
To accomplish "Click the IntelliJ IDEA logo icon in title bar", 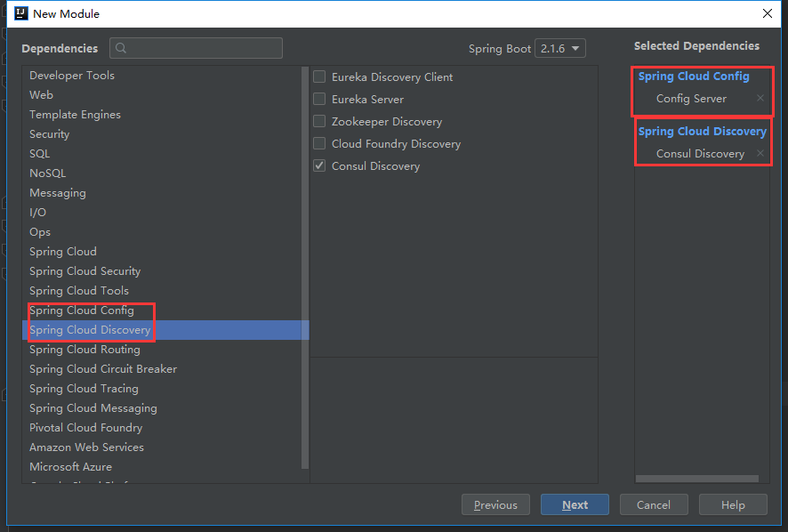I will [21, 13].
